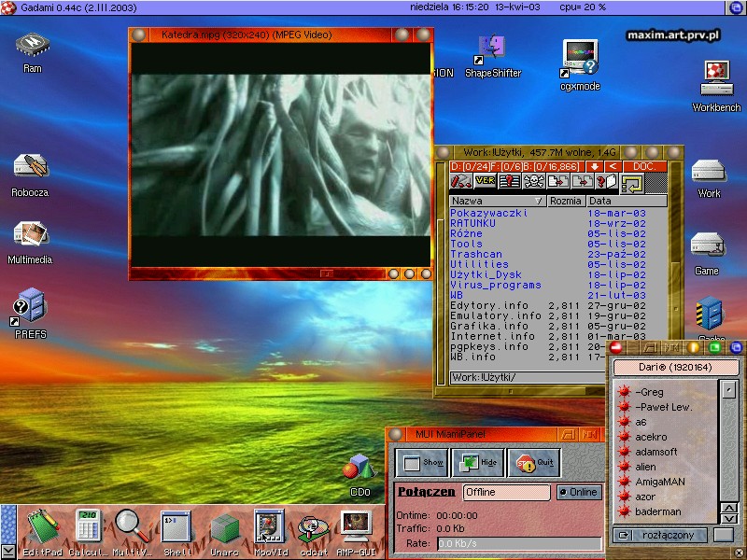Open the Robocza desktop icon
747x560 pixels.
point(31,166)
